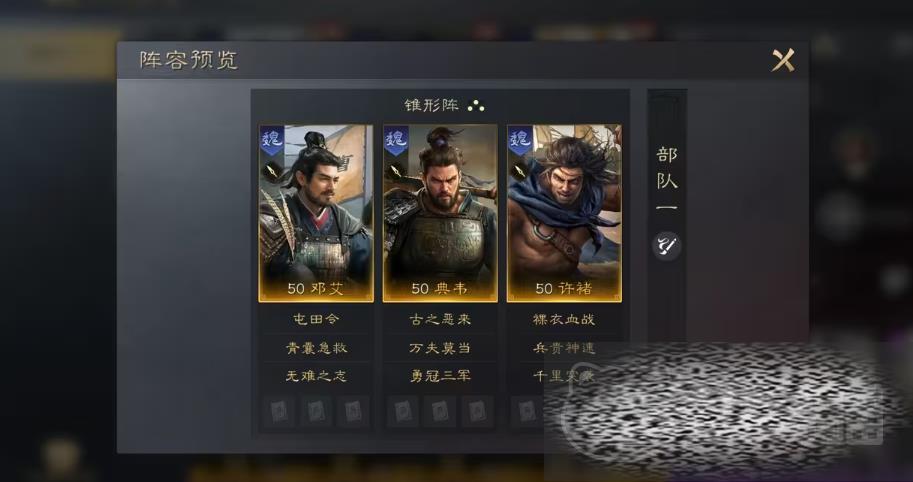
Task: Close the 阵容预览 dialog with crossed-swords icon
Action: (x=783, y=60)
